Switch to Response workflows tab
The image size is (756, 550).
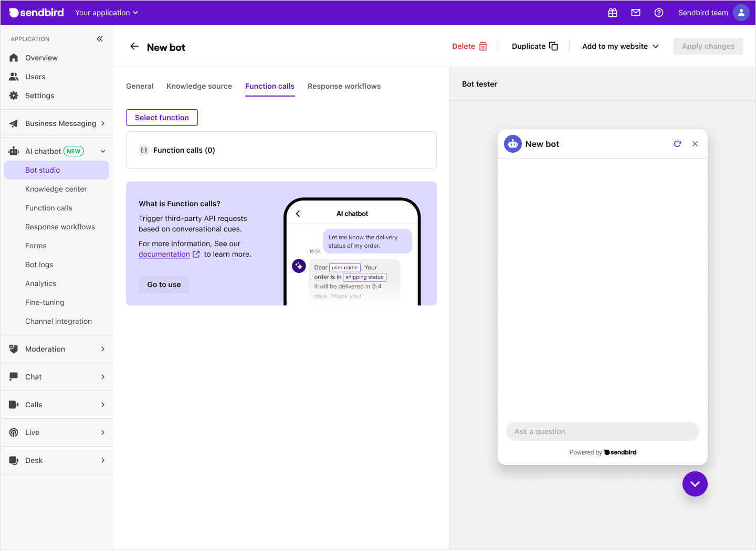click(x=344, y=86)
